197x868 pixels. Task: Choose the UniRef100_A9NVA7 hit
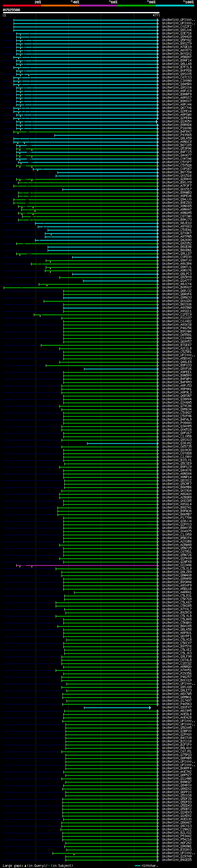177,209
